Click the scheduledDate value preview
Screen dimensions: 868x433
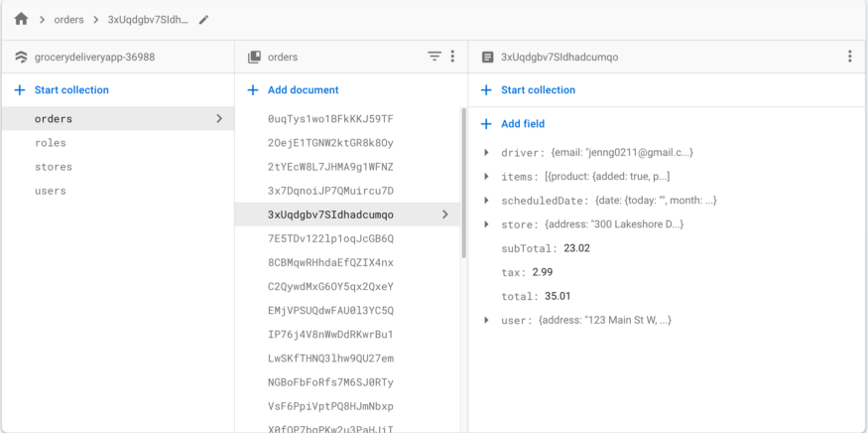click(656, 201)
